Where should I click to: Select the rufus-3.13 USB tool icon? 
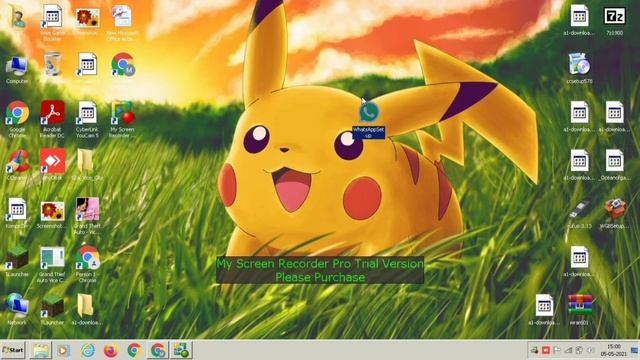click(x=579, y=213)
